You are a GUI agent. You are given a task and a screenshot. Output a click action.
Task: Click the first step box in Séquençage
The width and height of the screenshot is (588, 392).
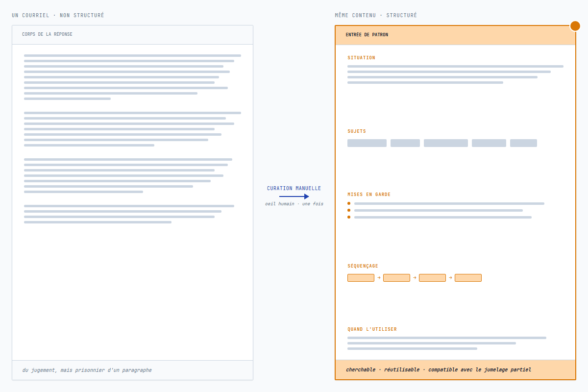361,278
